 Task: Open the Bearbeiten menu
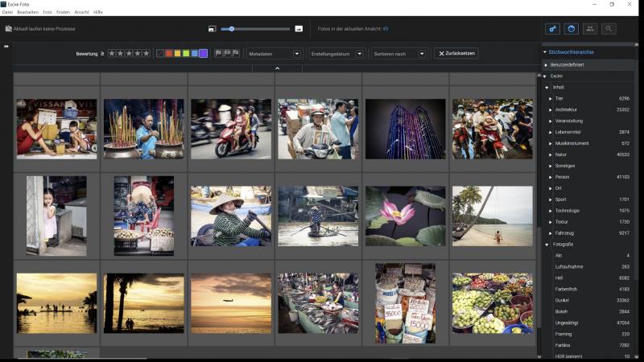pyautogui.click(x=27, y=12)
